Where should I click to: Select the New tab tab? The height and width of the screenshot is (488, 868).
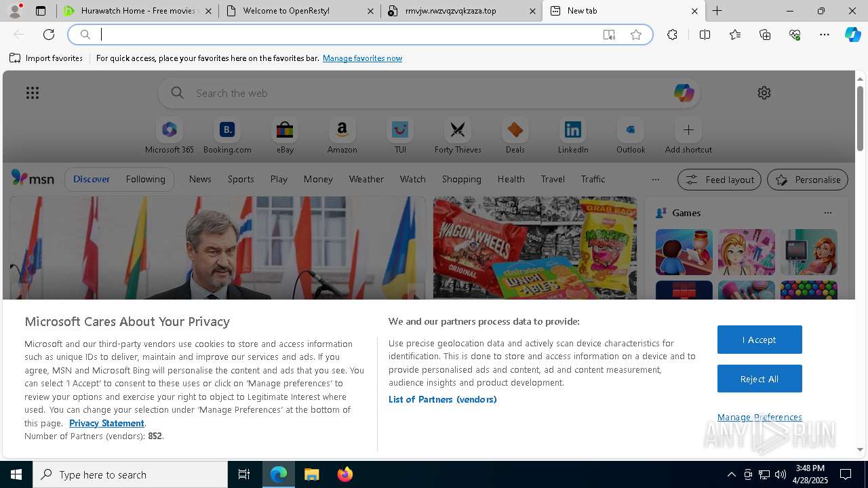(623, 11)
